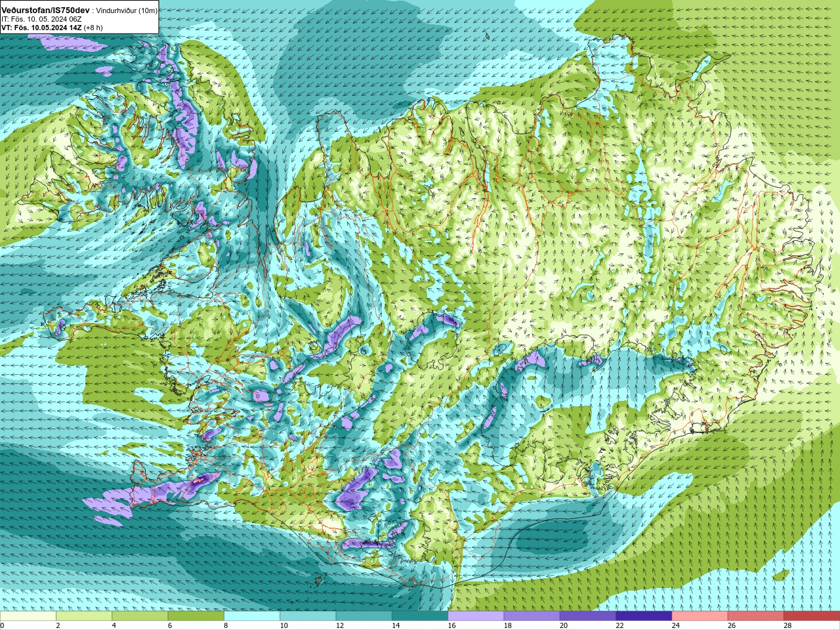Click the pink 24–26 legend swatch
The height and width of the screenshot is (630, 840).
pos(700,616)
